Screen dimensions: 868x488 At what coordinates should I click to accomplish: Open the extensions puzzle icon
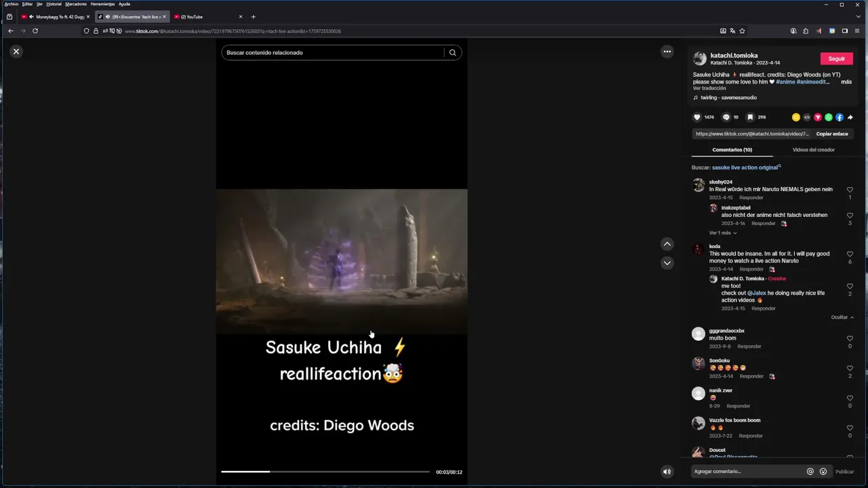point(806,31)
